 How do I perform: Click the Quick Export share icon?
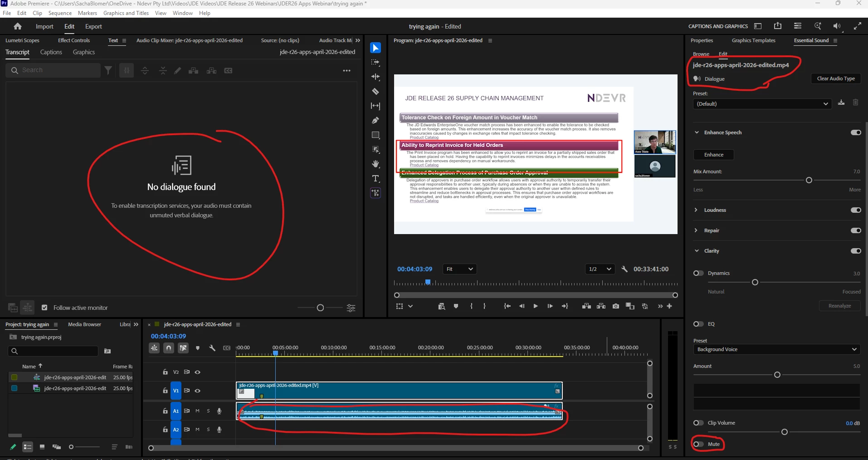(778, 26)
